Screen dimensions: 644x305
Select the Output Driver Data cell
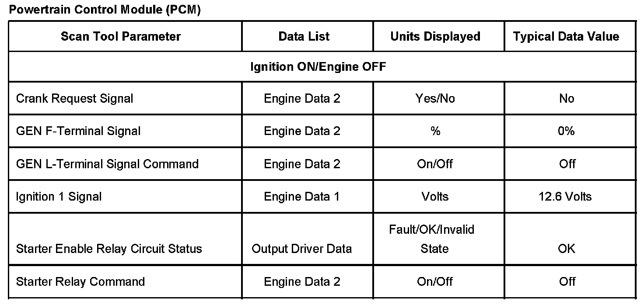tap(302, 249)
